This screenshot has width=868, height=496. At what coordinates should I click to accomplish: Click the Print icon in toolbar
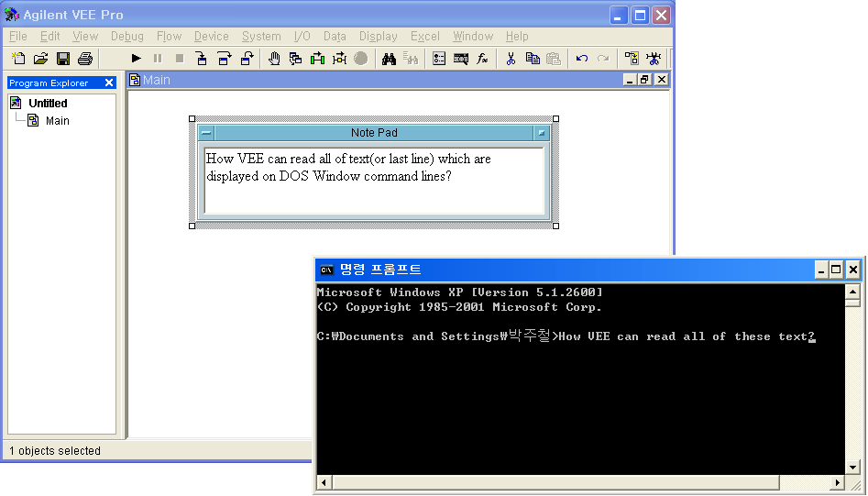tap(85, 59)
